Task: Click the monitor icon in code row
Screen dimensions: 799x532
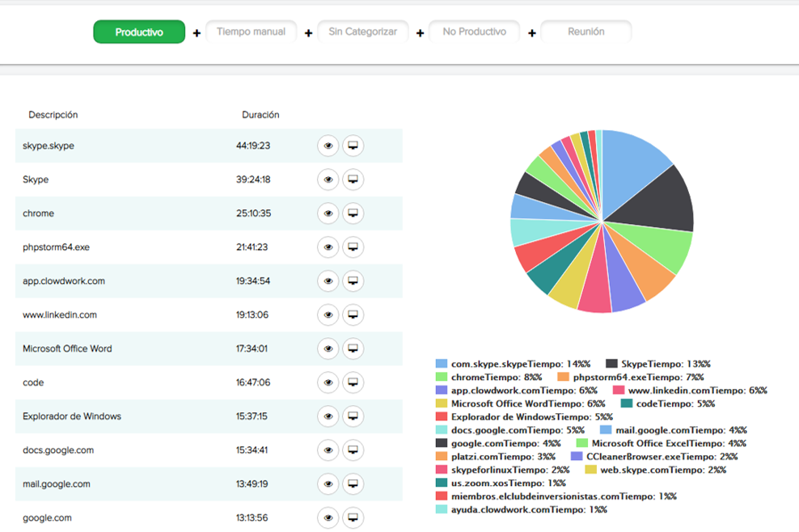Action: (x=353, y=382)
